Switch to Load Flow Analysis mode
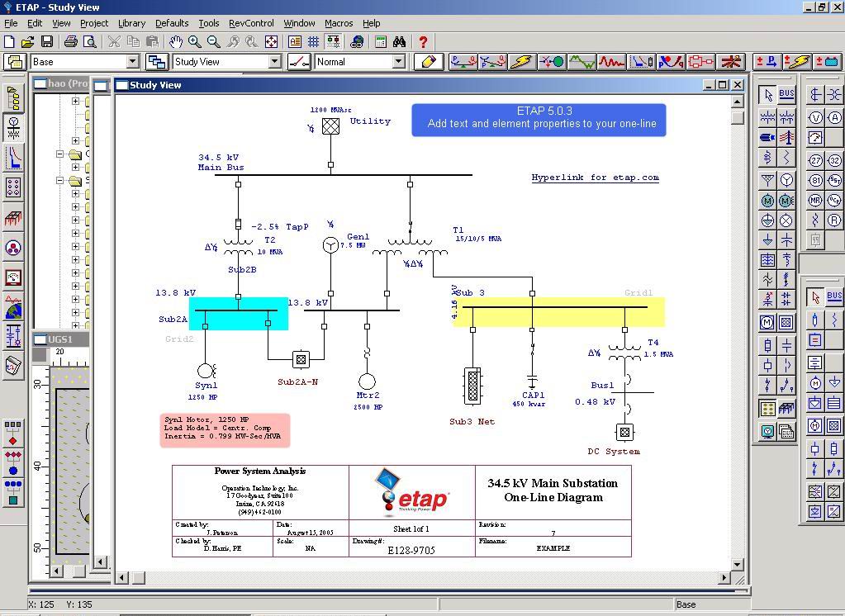 (x=463, y=61)
